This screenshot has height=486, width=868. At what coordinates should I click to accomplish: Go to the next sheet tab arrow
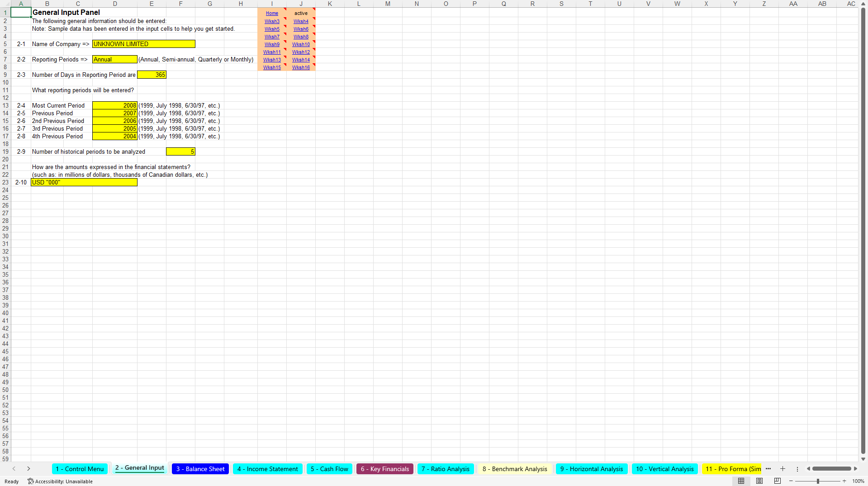tap(28, 469)
